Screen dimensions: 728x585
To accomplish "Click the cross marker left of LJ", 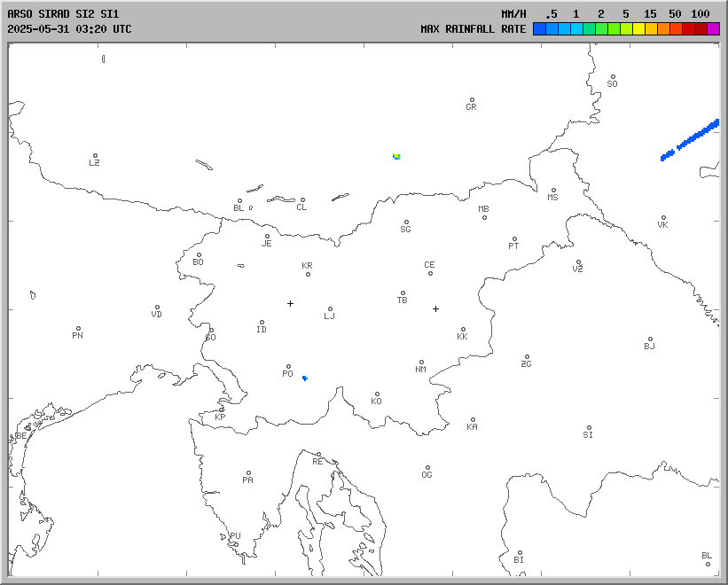I will 290,303.
